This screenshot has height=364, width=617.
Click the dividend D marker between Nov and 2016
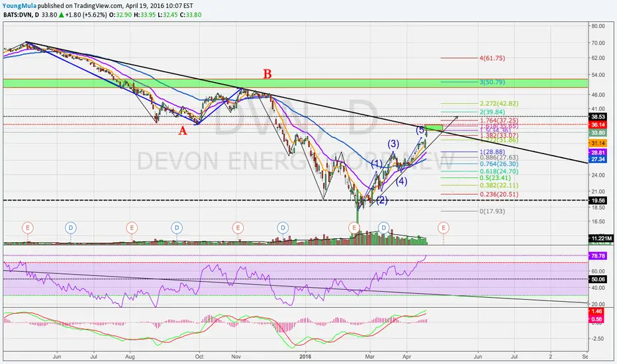click(x=283, y=228)
